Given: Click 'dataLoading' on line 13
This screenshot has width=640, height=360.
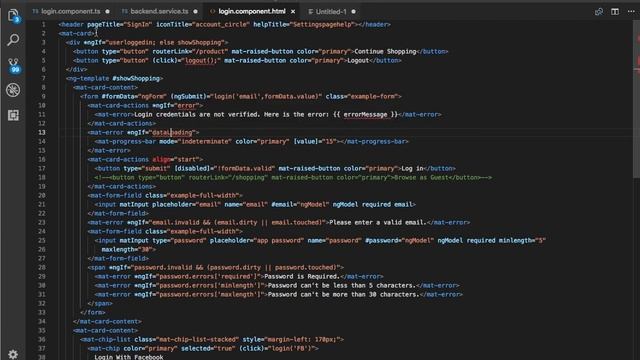Looking at the screenshot, I should (172, 132).
